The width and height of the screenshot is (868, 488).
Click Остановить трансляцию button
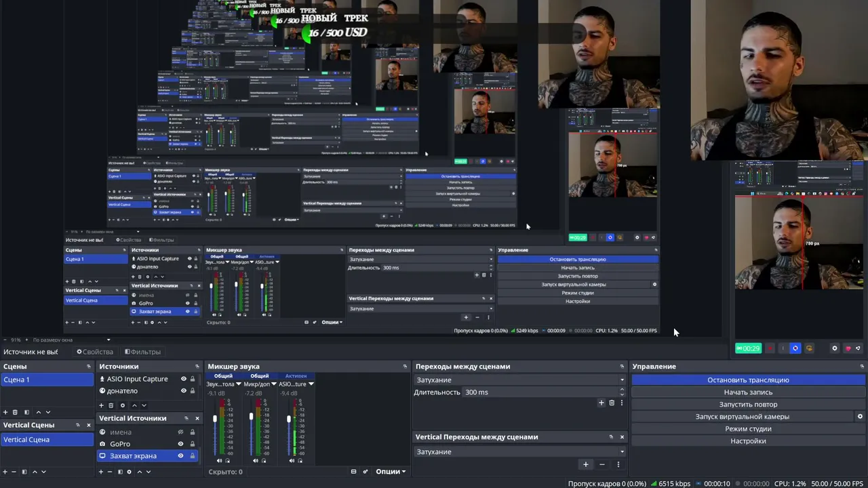tap(748, 380)
